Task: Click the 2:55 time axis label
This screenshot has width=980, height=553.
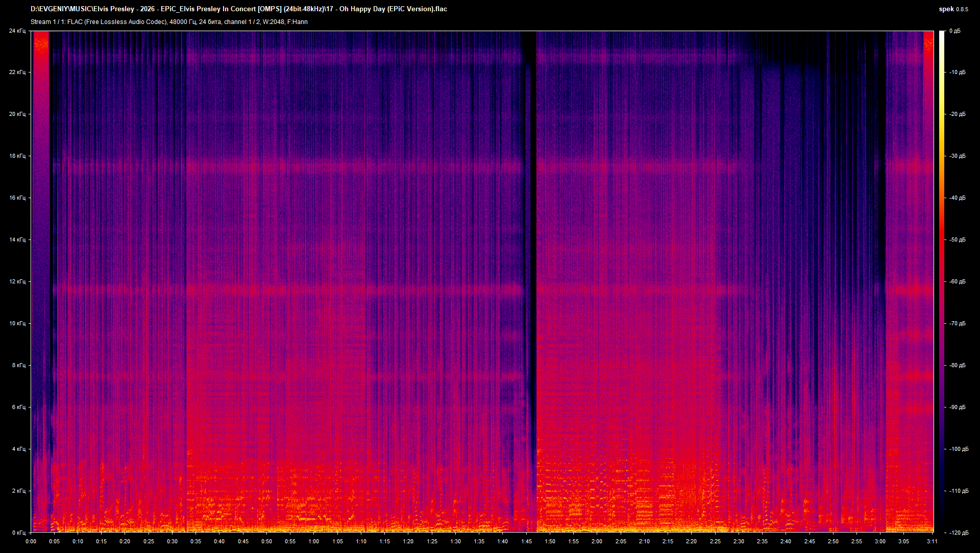Action: 856,541
